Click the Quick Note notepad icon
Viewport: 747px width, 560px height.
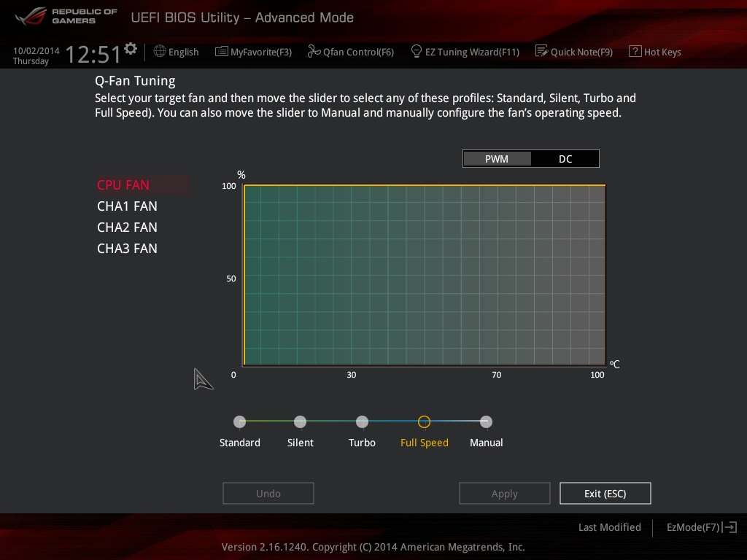tap(542, 51)
